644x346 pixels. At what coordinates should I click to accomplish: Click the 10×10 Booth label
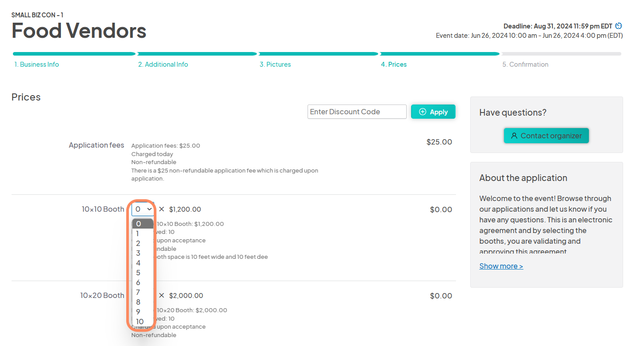(x=103, y=209)
